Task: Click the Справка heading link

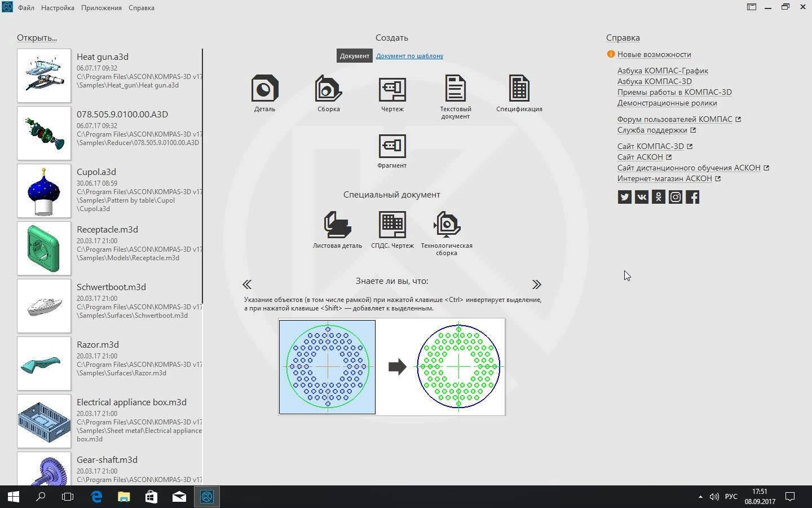Action: [623, 38]
